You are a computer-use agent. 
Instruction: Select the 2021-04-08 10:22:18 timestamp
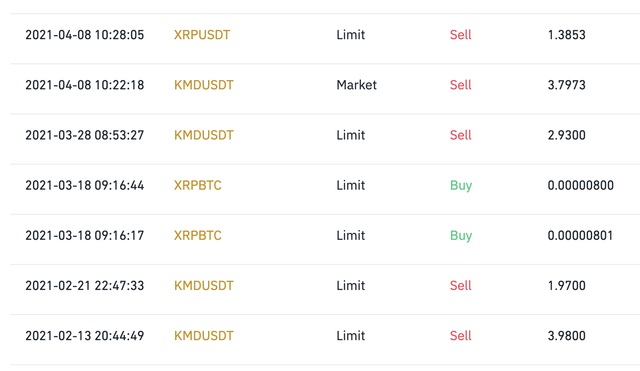pos(84,85)
